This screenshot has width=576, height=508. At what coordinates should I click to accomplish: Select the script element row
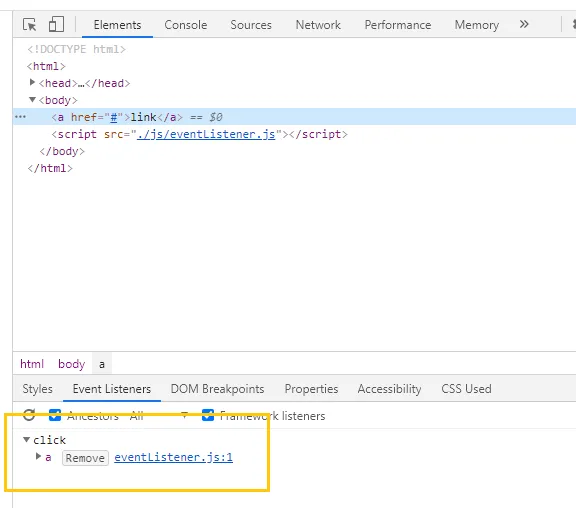(x=199, y=134)
